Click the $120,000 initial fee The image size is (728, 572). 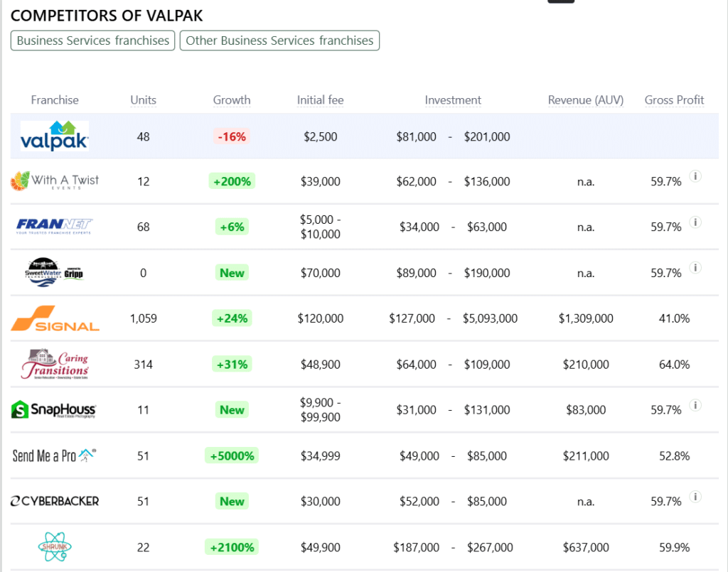(x=321, y=318)
